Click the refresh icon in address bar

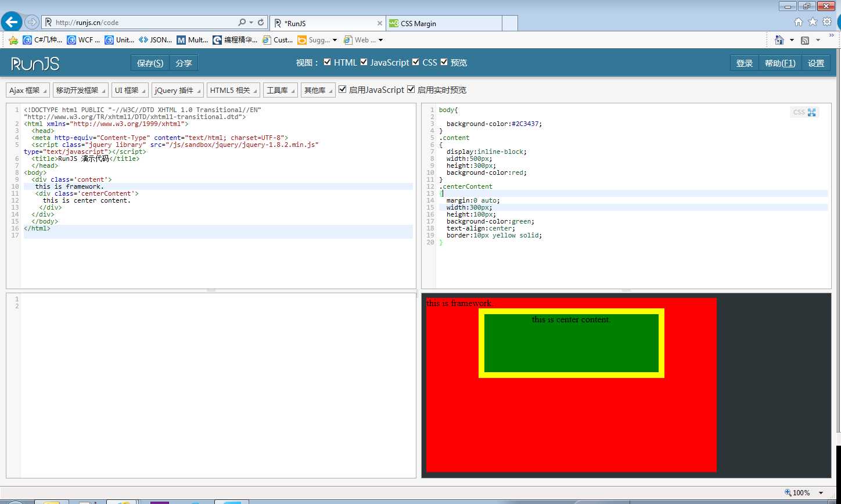(261, 23)
